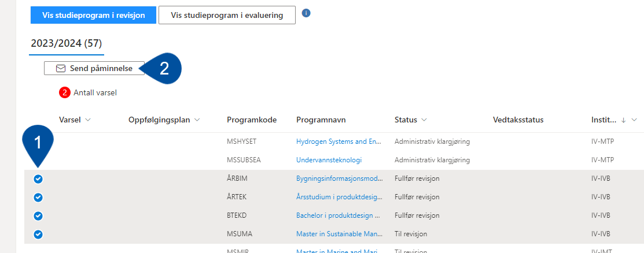
Task: Deselect the MSUMA row checkmark
Action: pos(38,234)
